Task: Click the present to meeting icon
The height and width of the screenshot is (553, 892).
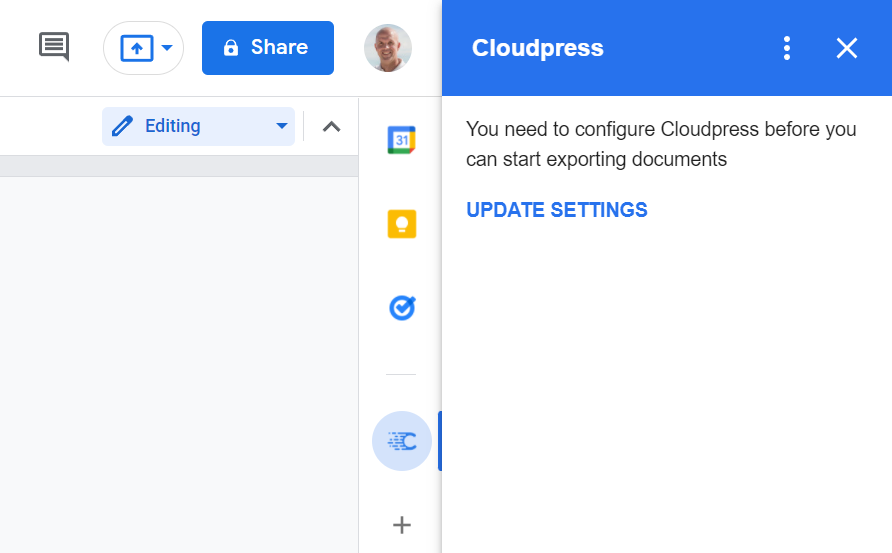Action: [137, 48]
